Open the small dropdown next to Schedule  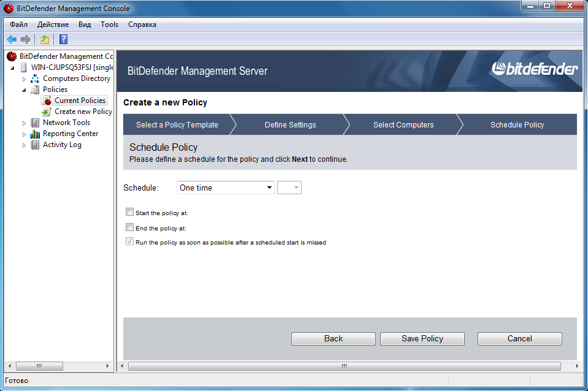coord(289,188)
